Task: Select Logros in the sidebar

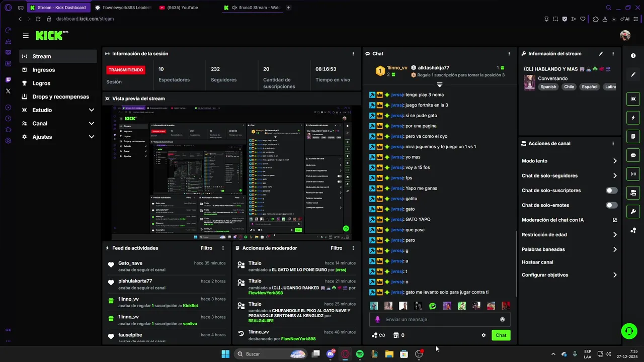Action: click(58, 83)
